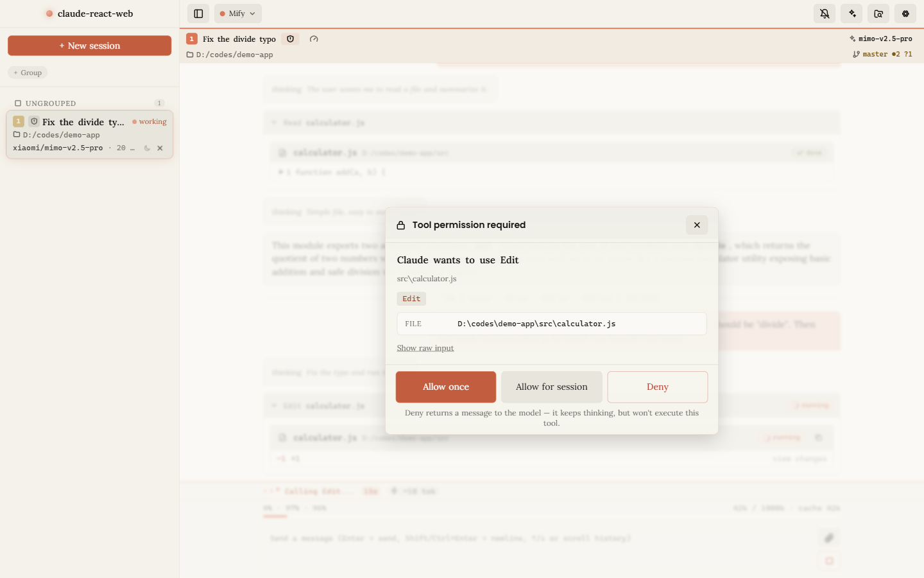This screenshot has height=578, width=924.
Task: Click the header session title 'Fix the divide typo'
Action: point(239,39)
